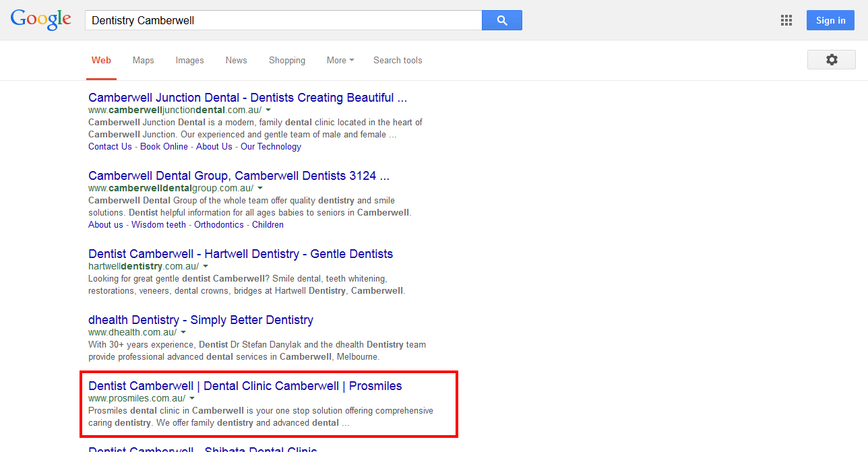Open the Orthodontics sitelink

point(219,224)
